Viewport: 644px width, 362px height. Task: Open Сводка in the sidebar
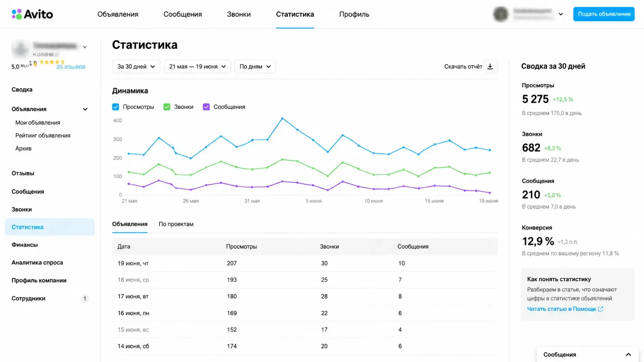(22, 90)
